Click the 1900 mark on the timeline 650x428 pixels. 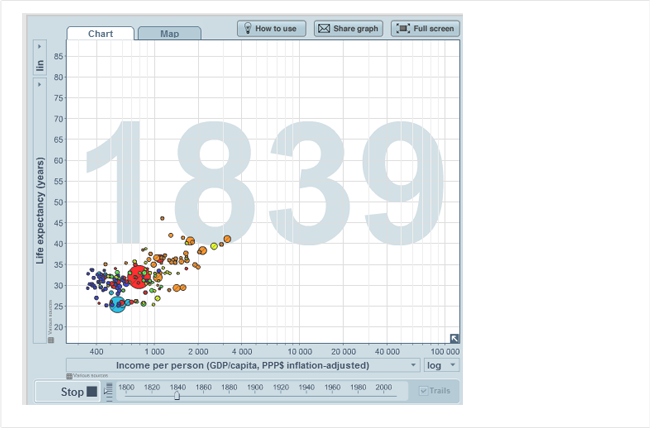[x=255, y=387]
